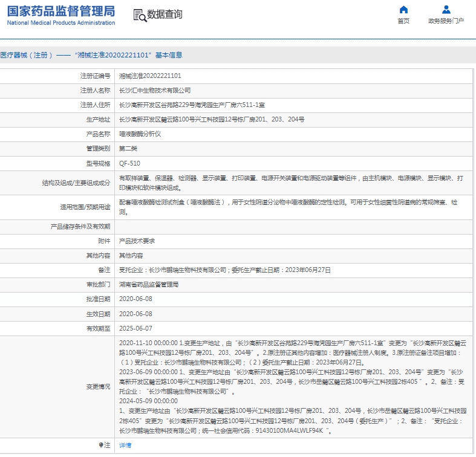
Task: Click the 数据查询 heading text
Action: pos(165,15)
